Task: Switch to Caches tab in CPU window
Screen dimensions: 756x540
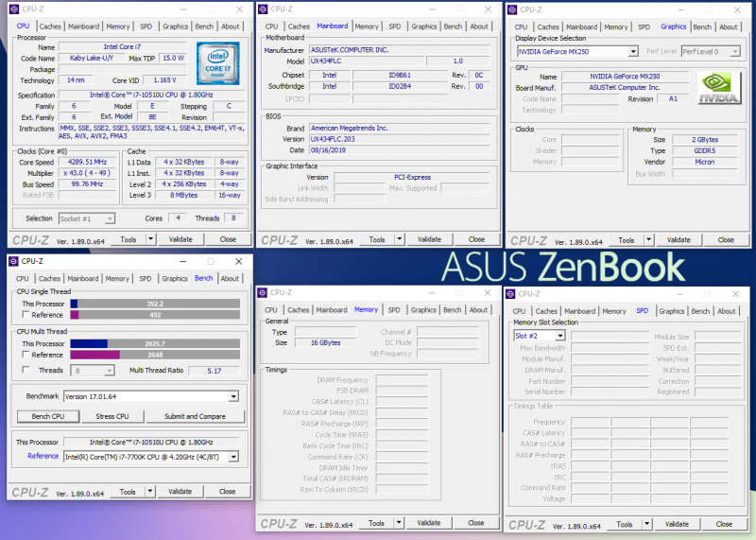Action: tap(50, 26)
